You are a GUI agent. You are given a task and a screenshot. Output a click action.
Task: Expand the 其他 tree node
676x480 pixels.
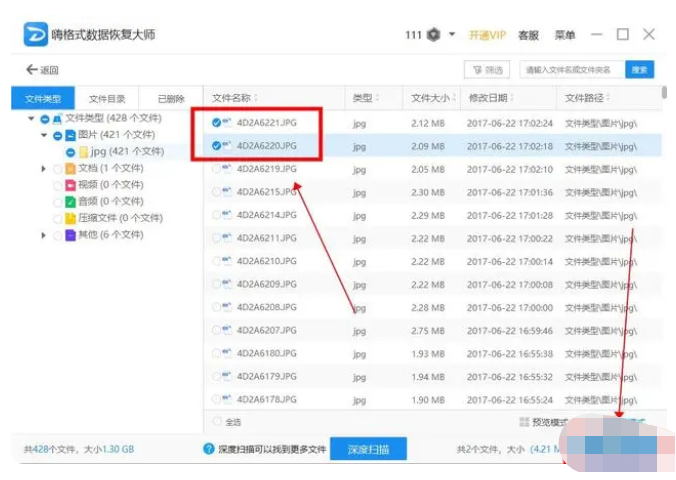pos(44,235)
